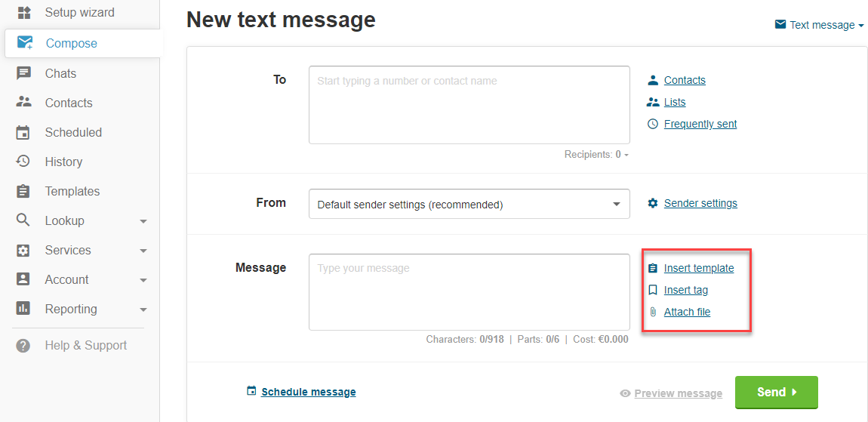Expand the Recipients count dropdown

(x=597, y=155)
